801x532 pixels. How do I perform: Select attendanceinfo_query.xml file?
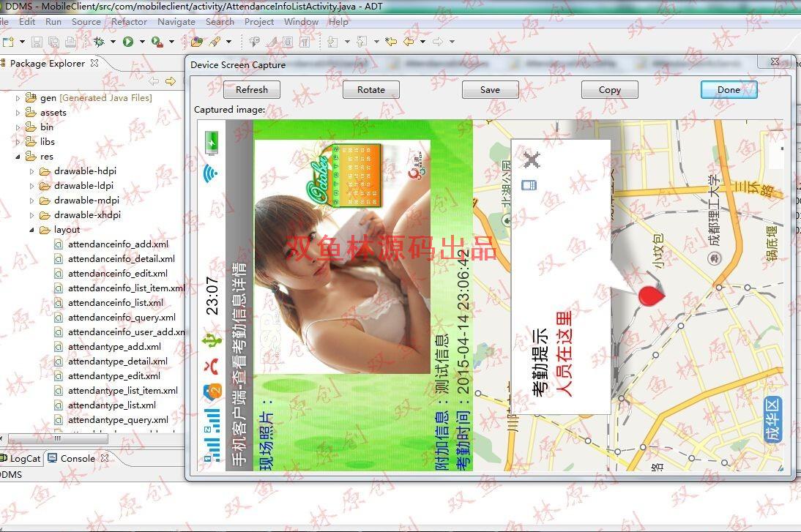coord(122,318)
